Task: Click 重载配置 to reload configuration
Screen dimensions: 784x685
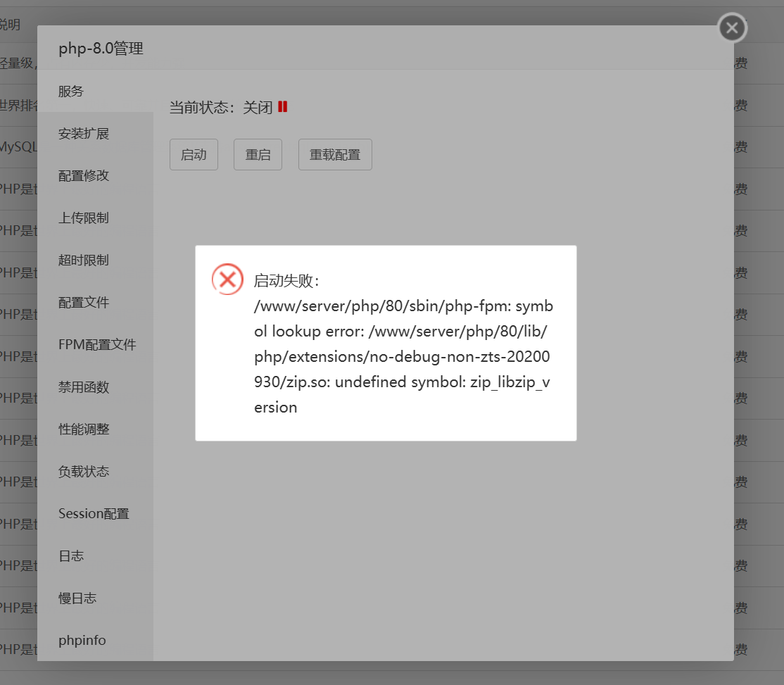Action: click(335, 154)
